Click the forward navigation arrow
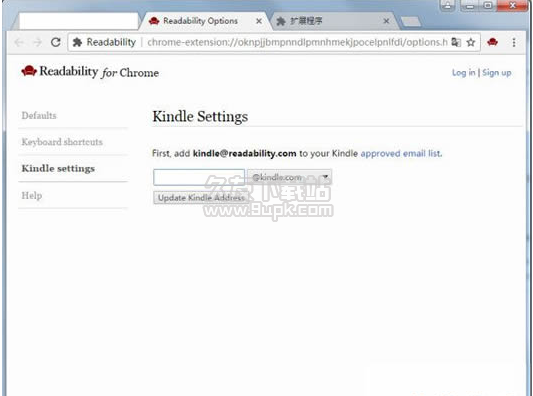Image resolution: width=533 pixels, height=396 pixels. [37, 42]
